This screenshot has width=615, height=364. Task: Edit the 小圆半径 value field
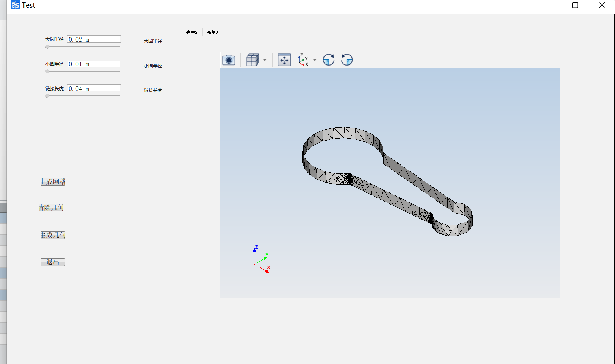pyautogui.click(x=94, y=64)
